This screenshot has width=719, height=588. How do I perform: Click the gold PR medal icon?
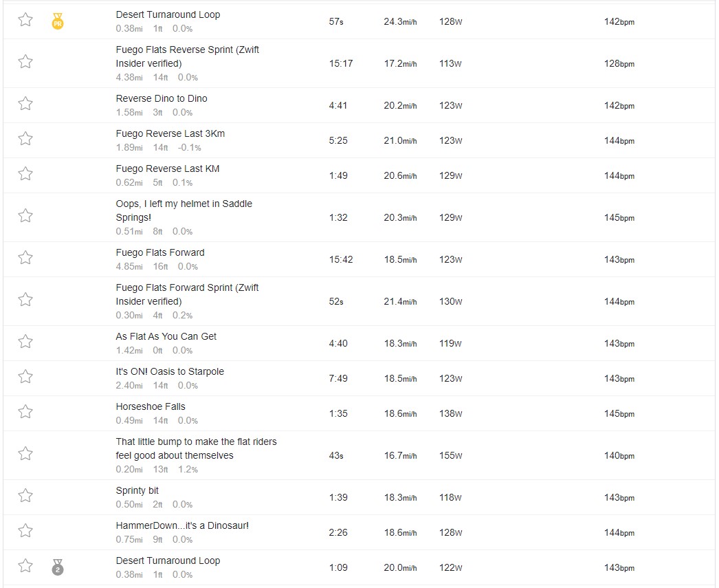[x=58, y=21]
